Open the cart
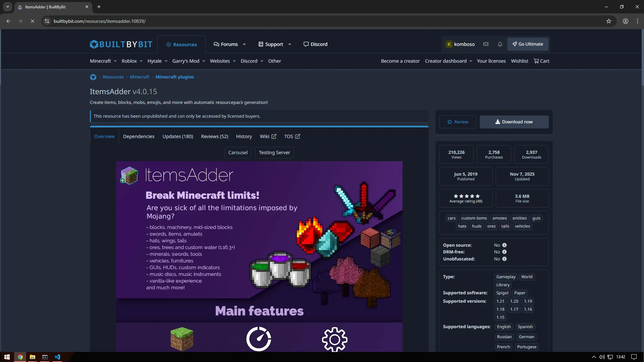The image size is (644, 362). tap(541, 61)
